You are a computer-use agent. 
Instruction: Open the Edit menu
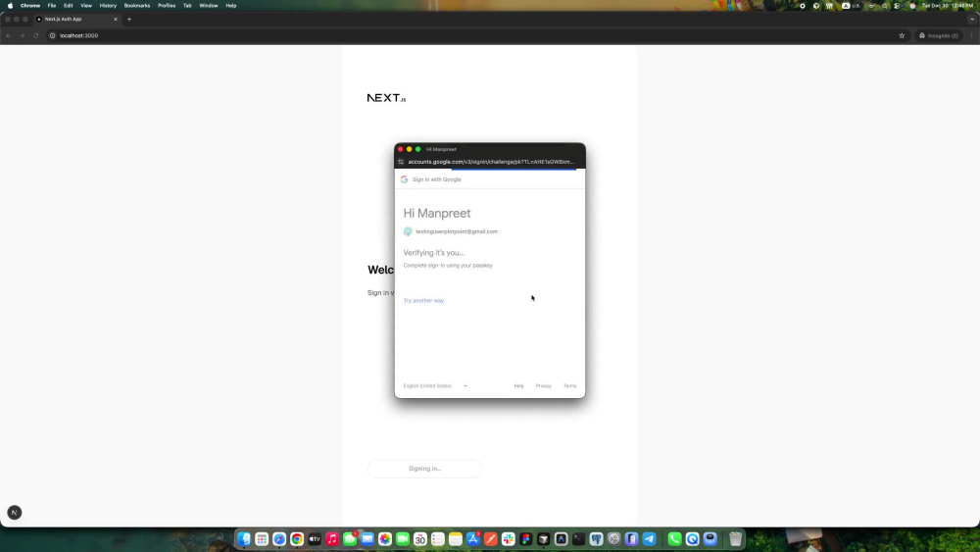(x=69, y=6)
